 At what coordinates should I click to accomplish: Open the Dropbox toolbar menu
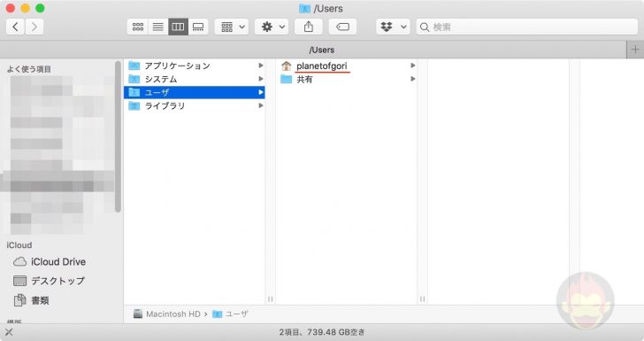pyautogui.click(x=393, y=27)
